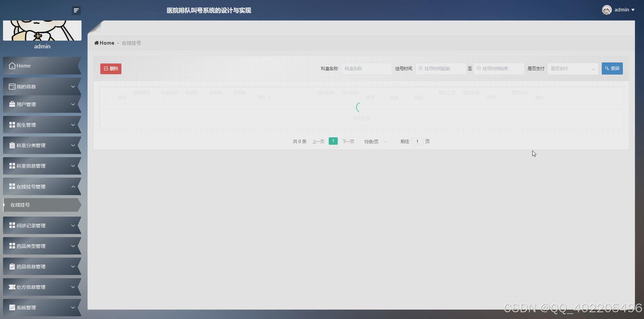The width and height of the screenshot is (644, 319).
Task: Open the 是否支付 filter dropdown
Action: coord(573,68)
